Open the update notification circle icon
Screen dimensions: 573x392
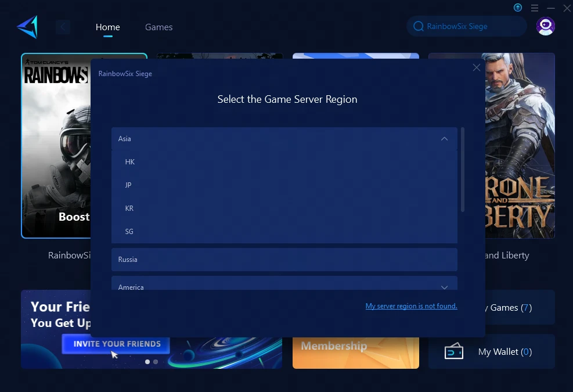pos(517,8)
